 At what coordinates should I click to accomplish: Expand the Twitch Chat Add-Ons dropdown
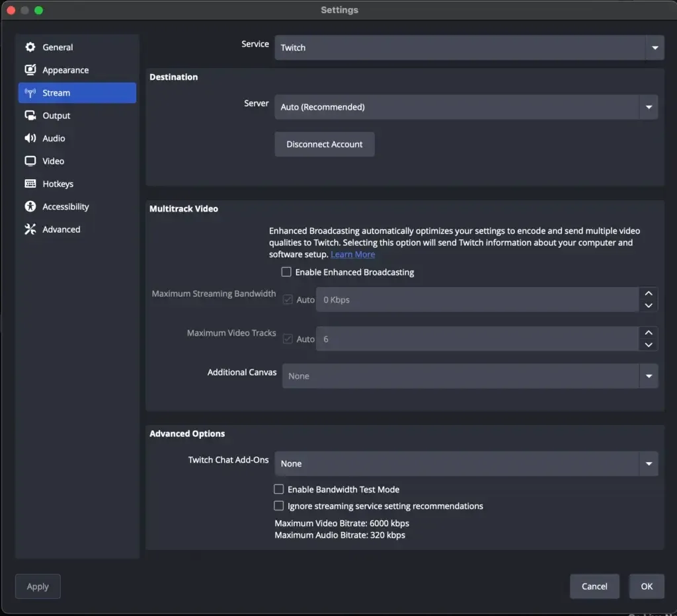(x=466, y=463)
